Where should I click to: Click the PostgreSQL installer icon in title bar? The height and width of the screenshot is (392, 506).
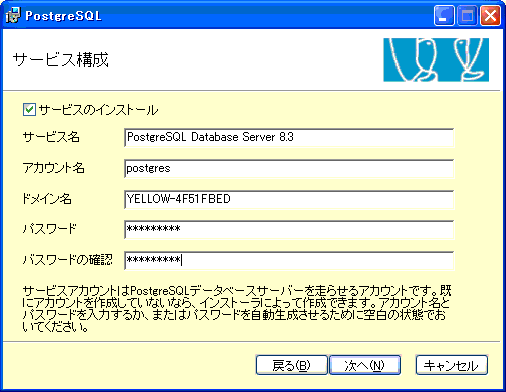[x=13, y=15]
